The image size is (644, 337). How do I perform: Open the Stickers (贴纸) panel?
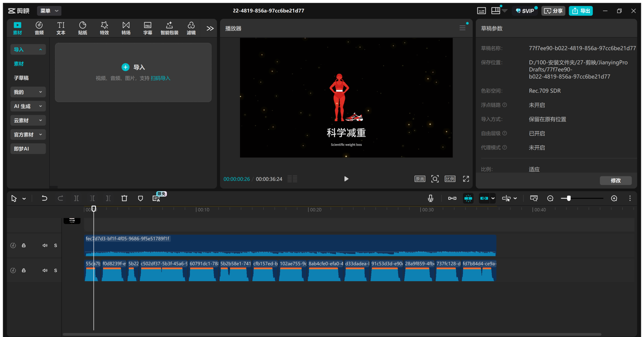coord(83,28)
